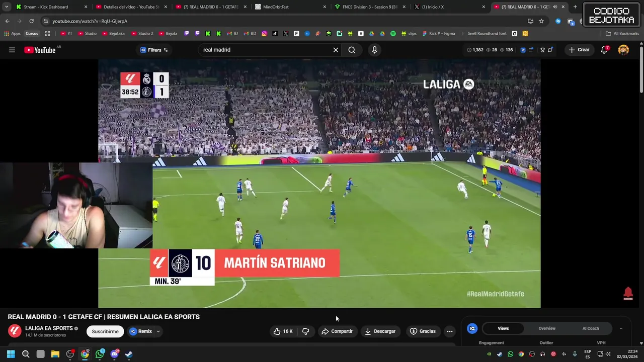Open the Studio 2 bookmark
This screenshot has width=644, height=362.
141,34
